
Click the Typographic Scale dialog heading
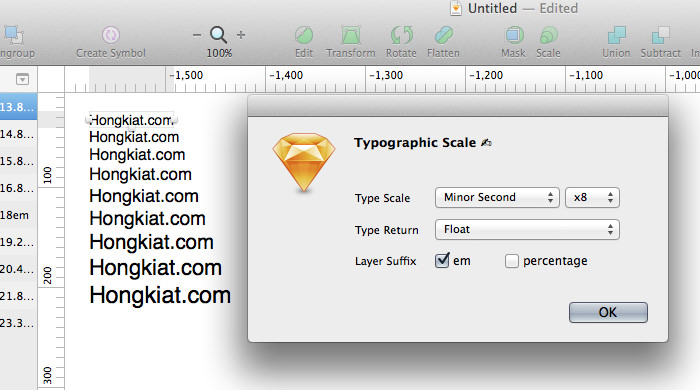coord(415,143)
